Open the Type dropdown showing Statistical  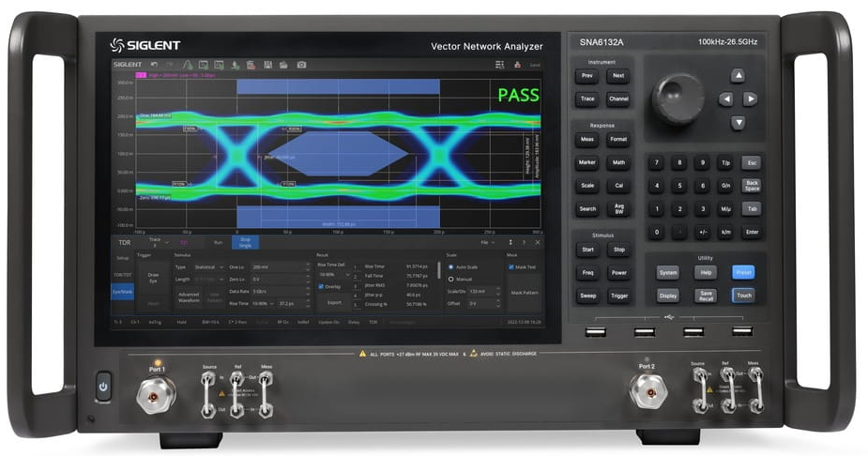pyautogui.click(x=208, y=266)
